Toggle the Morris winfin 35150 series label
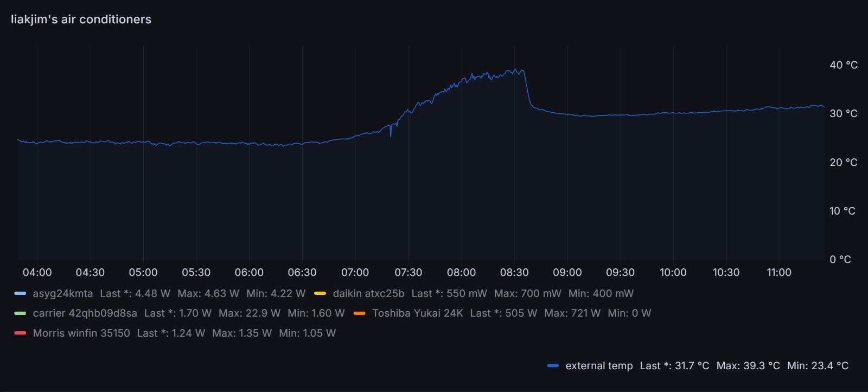 click(x=81, y=333)
